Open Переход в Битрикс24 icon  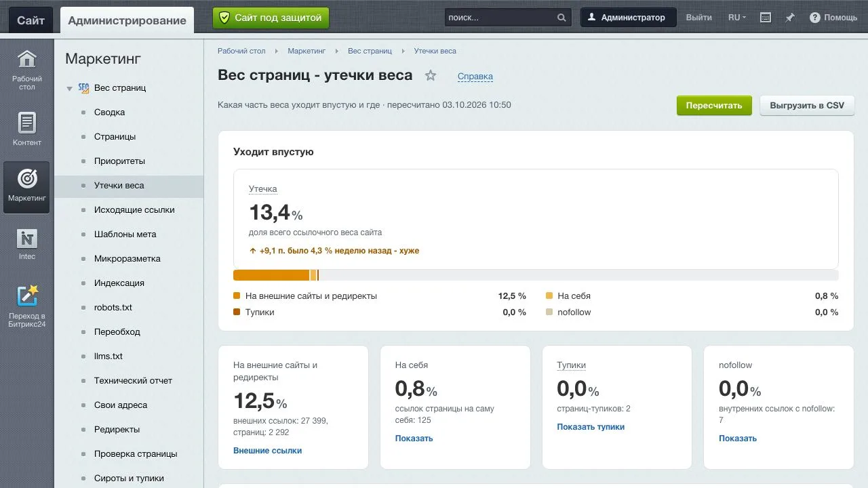click(x=26, y=306)
